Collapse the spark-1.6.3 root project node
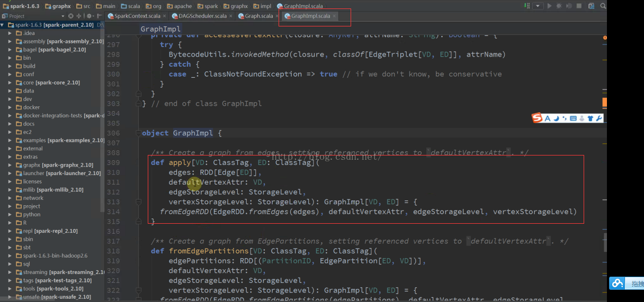 pos(3,25)
